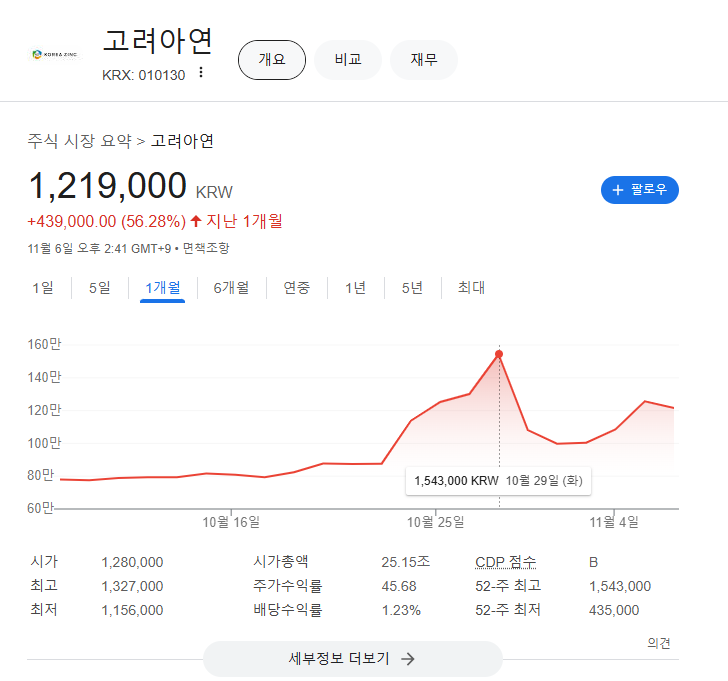Switch to the 비교 compare tab

pos(348,60)
